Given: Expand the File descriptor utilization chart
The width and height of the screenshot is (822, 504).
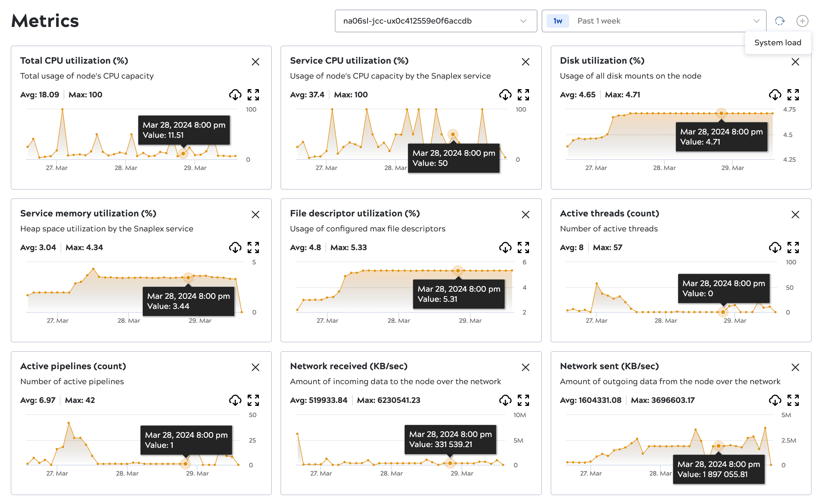Looking at the screenshot, I should point(524,247).
